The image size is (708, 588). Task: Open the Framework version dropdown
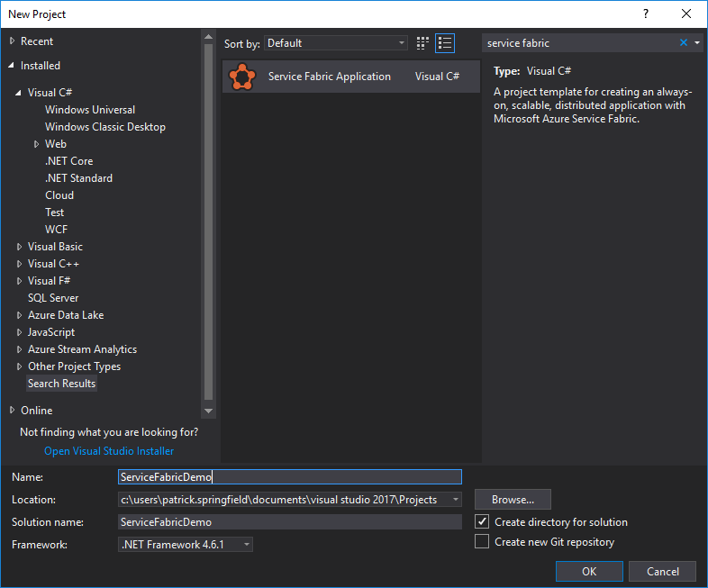coord(247,545)
